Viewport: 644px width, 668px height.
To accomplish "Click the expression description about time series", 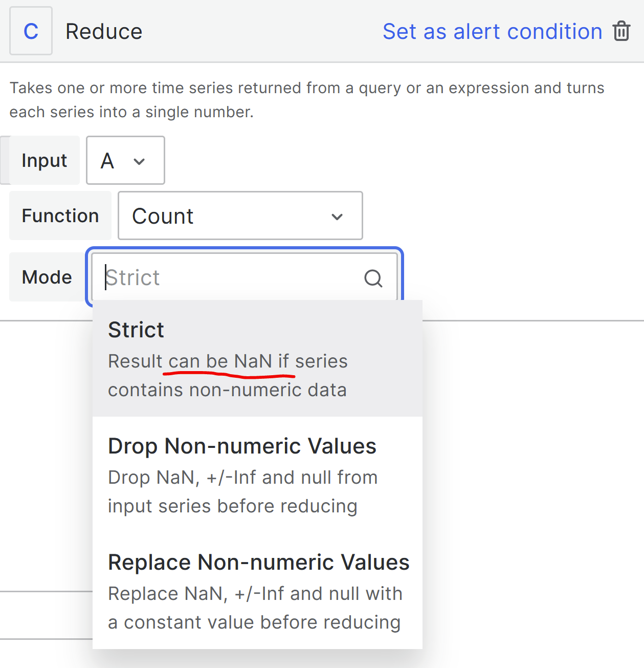I will coord(307,99).
